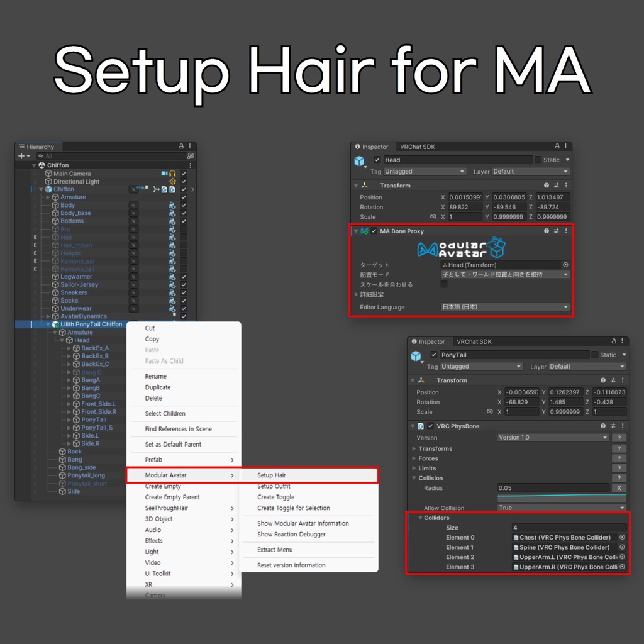Viewport: 644px width, 644px height.
Task: Click Reset version information
Action: [291, 565]
